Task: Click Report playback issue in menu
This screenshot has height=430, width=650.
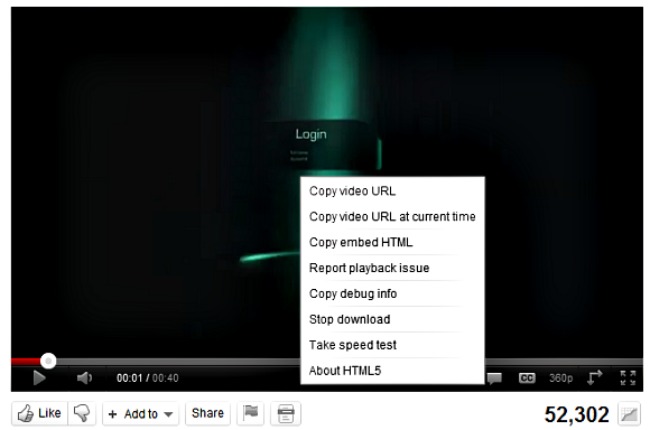Action: [x=369, y=268]
